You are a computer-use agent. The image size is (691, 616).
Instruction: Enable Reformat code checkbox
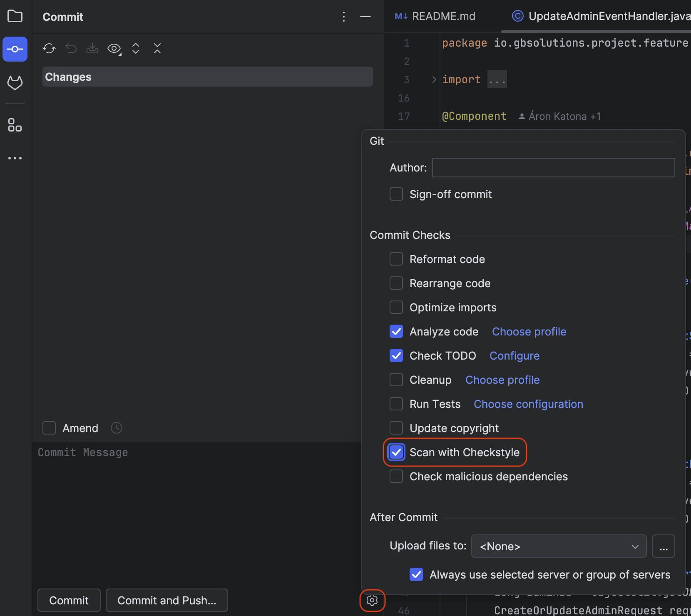click(396, 259)
